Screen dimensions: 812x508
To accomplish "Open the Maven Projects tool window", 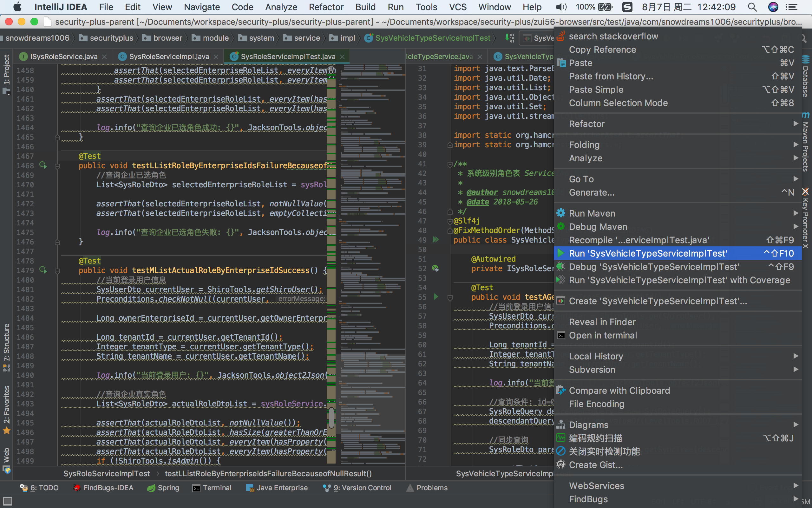I will pyautogui.click(x=806, y=142).
